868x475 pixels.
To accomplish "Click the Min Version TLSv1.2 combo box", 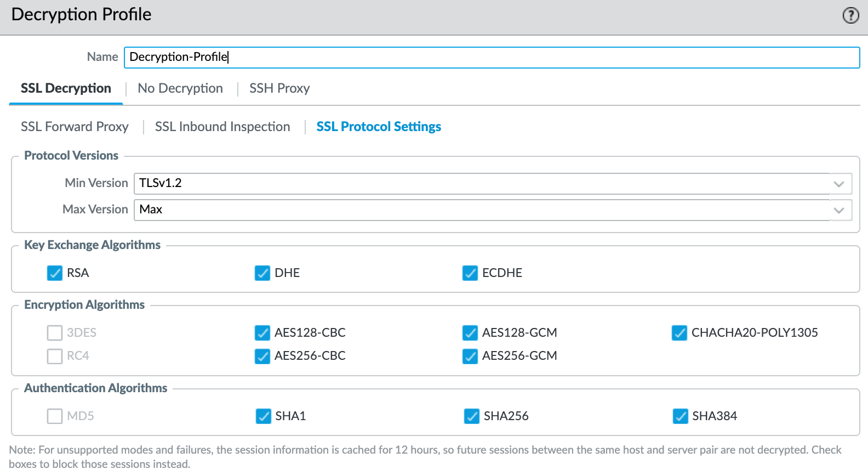I will click(x=482, y=184).
